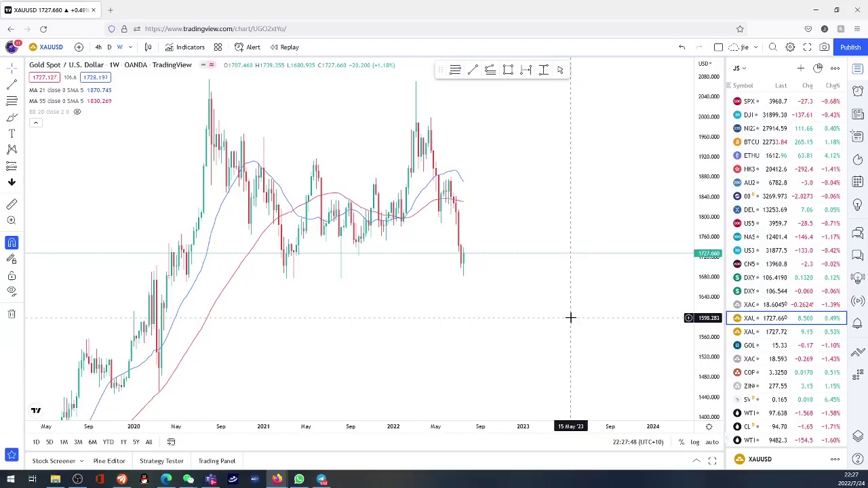Screen dimensions: 868x488
Task: Pick rectangle tool in floating toolbar
Action: [x=508, y=70]
